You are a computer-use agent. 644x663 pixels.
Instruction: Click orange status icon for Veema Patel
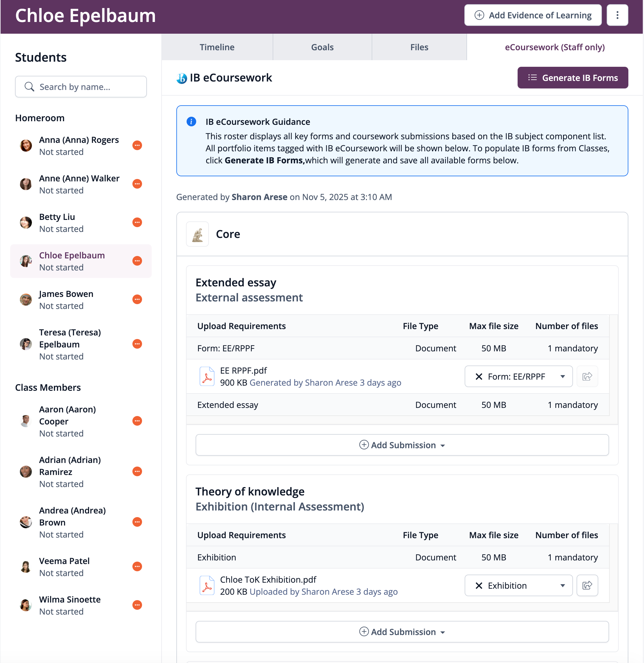click(x=137, y=566)
